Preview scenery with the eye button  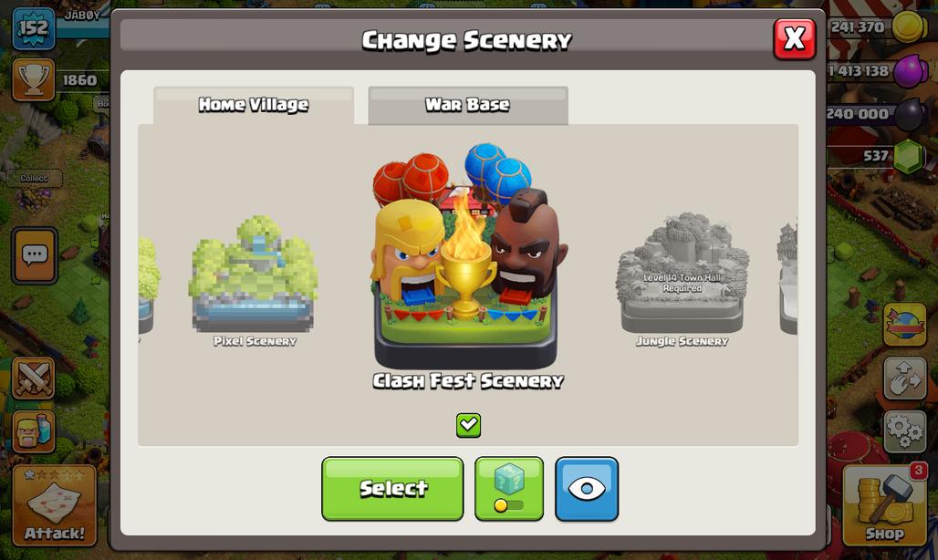tap(587, 489)
